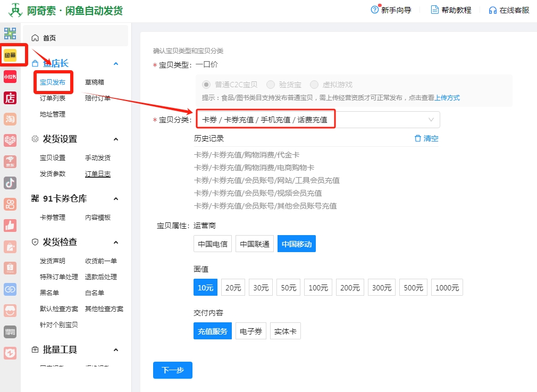Pick the 电子券 delivery option

(x=251, y=331)
